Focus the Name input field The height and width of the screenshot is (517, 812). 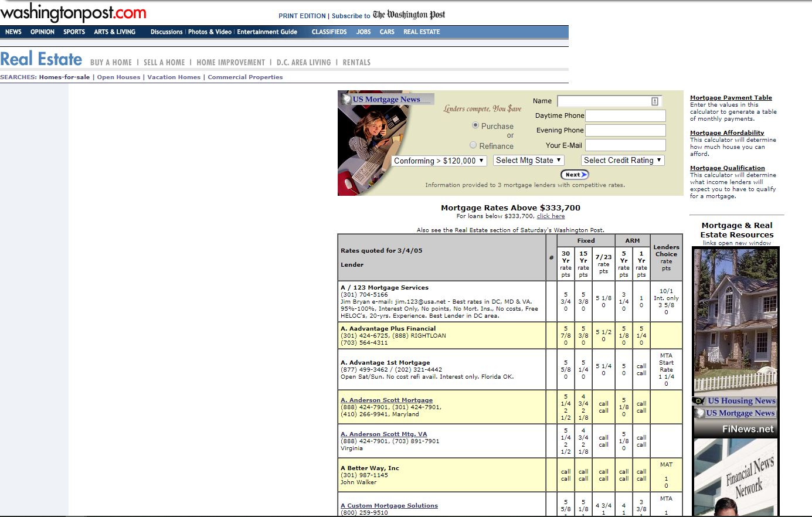coord(610,101)
